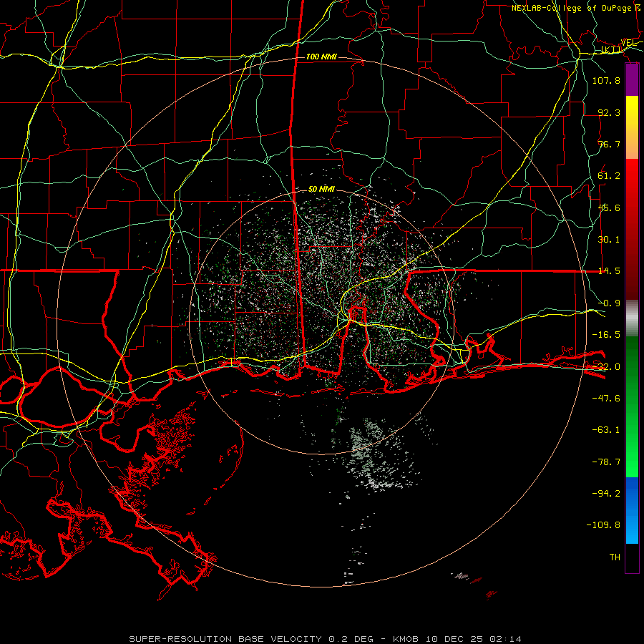The height and width of the screenshot is (644, 644).
Task: Select the -47.6 scale value
Action: (606, 399)
